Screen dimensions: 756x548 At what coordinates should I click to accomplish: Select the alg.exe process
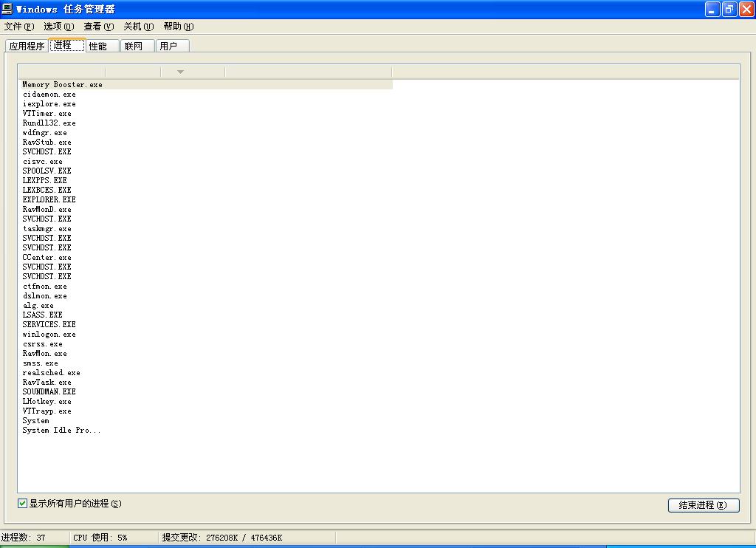pos(38,305)
